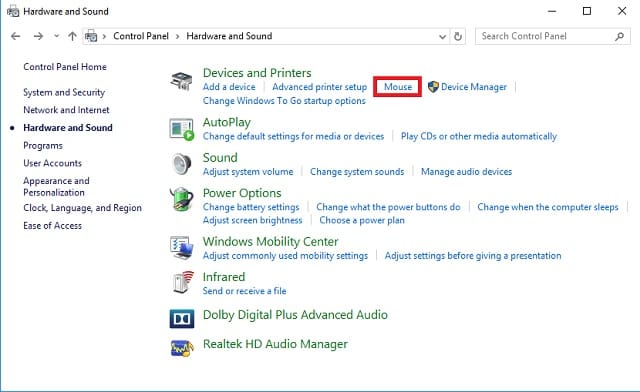
Task: Open Ease of Access category
Action: click(52, 225)
